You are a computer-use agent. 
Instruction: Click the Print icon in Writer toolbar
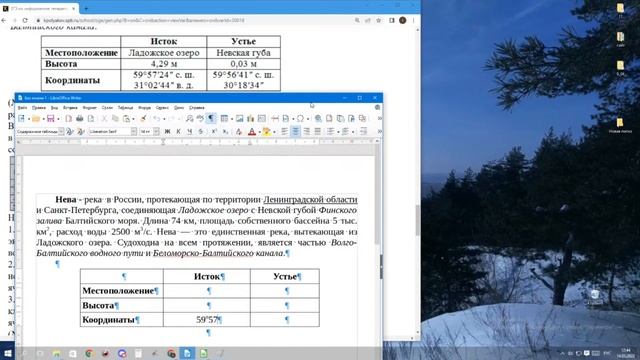80,118
